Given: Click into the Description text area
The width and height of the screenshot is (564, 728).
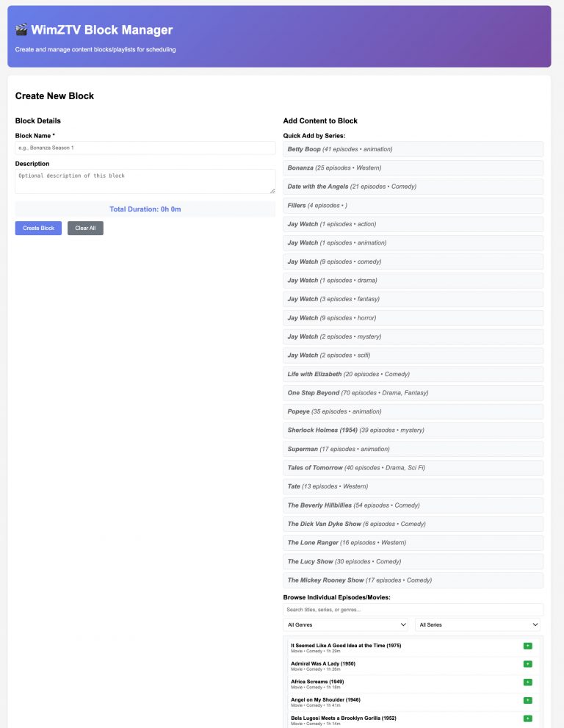Looking at the screenshot, I should [145, 181].
